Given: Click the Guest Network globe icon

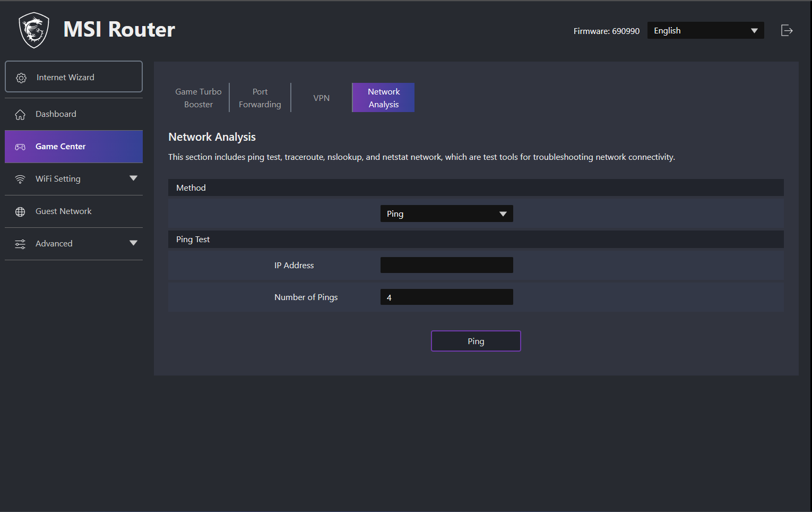Looking at the screenshot, I should [x=20, y=212].
